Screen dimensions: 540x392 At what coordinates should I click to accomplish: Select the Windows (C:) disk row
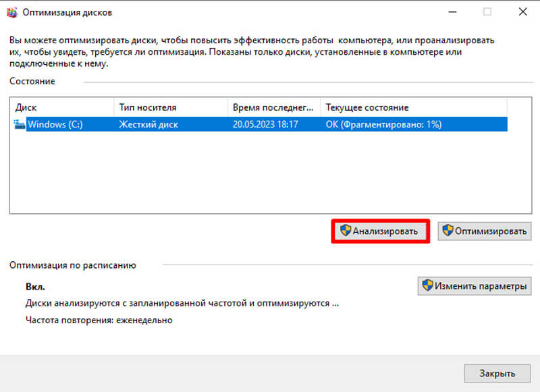point(261,124)
